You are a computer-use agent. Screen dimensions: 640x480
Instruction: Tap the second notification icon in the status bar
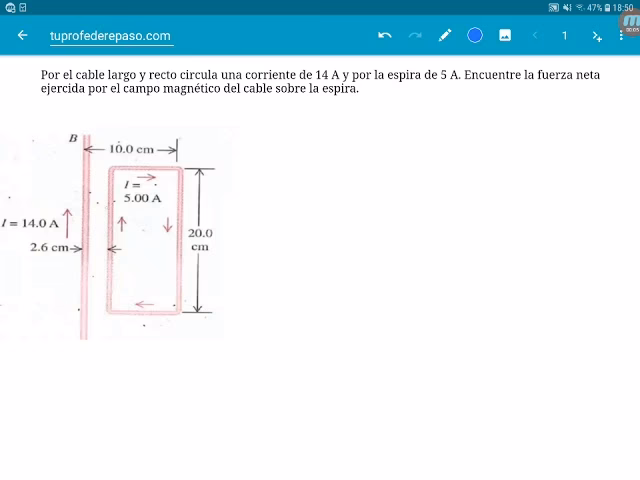click(x=23, y=7)
